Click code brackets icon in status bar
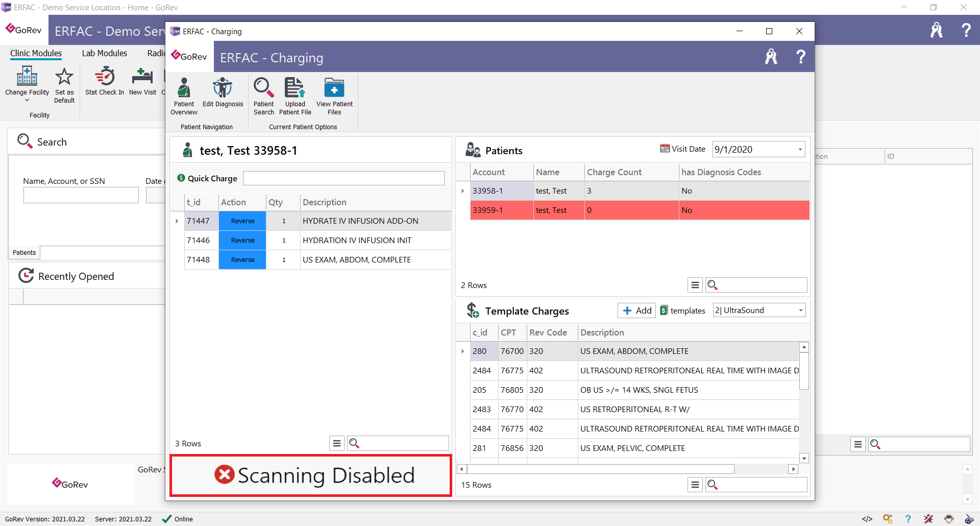The image size is (980, 526). [x=867, y=519]
